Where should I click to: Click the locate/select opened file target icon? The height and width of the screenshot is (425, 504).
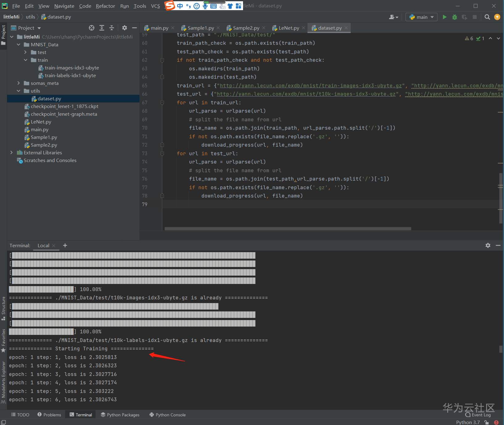point(92,28)
